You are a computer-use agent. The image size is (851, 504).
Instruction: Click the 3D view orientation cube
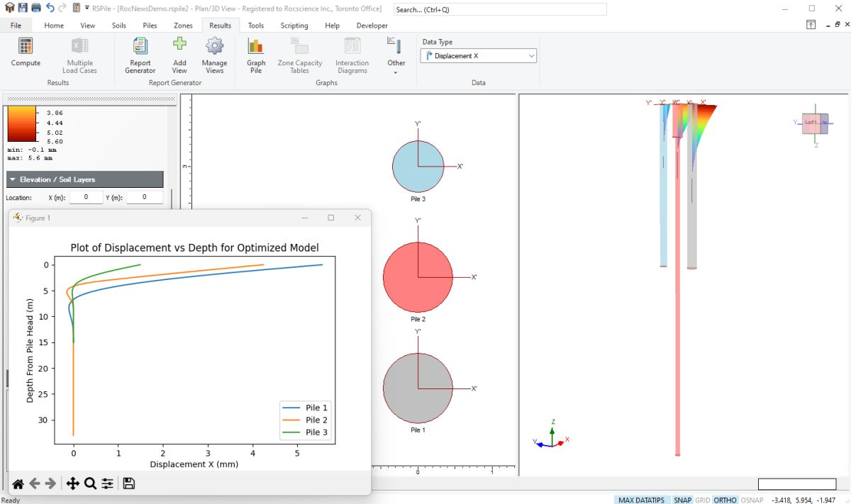[x=814, y=123]
